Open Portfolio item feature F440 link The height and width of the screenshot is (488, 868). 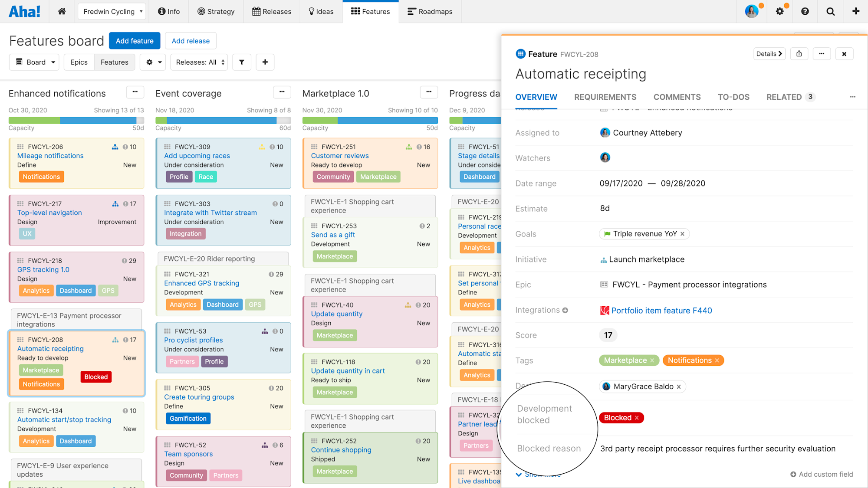[661, 311]
